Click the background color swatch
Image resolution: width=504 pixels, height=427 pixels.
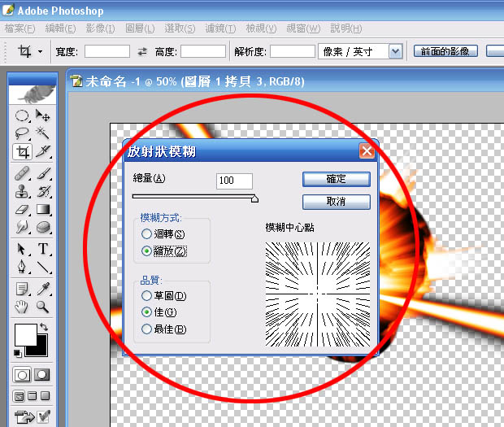pos(40,349)
